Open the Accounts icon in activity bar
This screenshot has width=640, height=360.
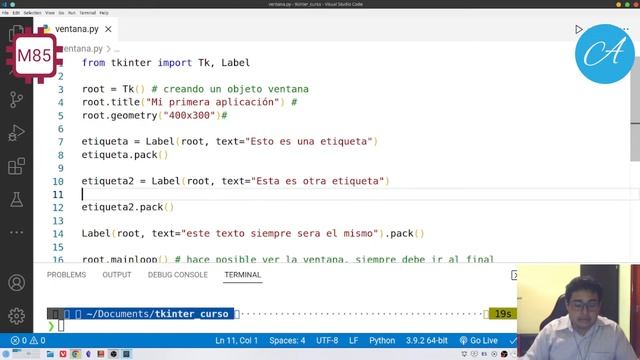tap(16, 282)
